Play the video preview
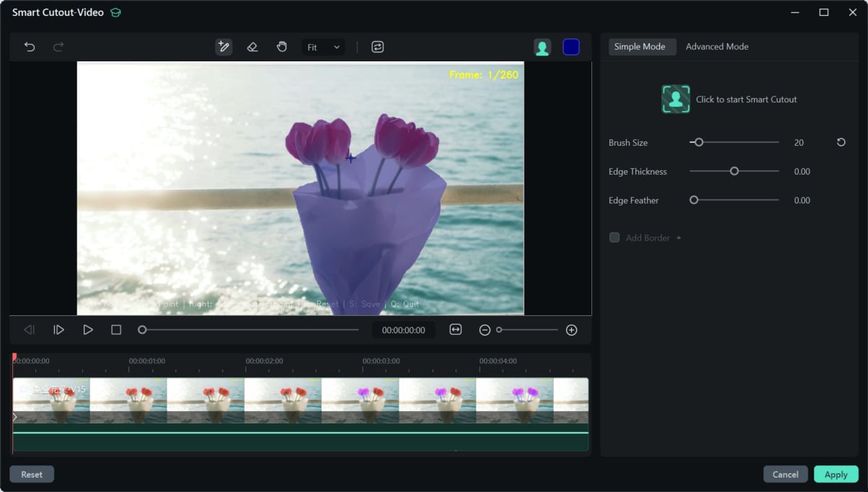The width and height of the screenshot is (868, 492). (87, 330)
